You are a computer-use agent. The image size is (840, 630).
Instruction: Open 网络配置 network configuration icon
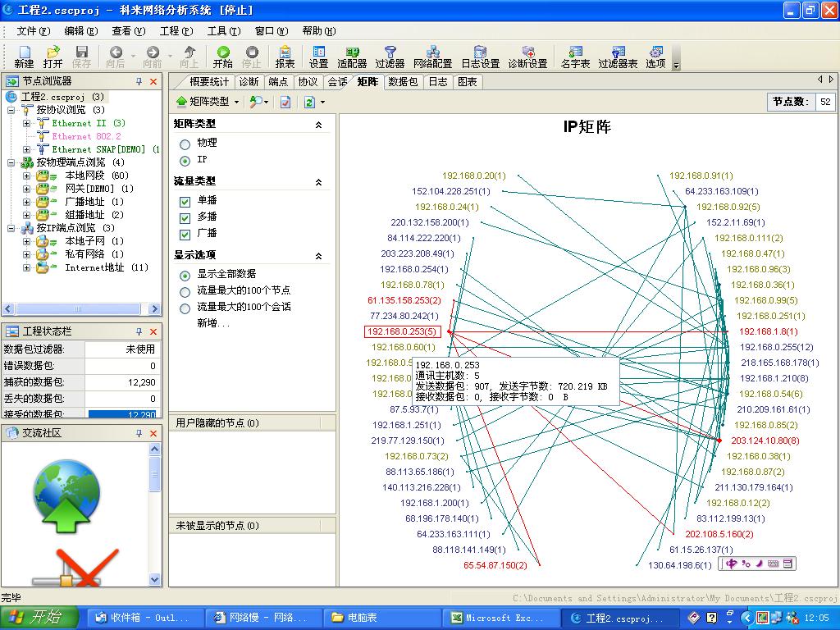click(432, 52)
